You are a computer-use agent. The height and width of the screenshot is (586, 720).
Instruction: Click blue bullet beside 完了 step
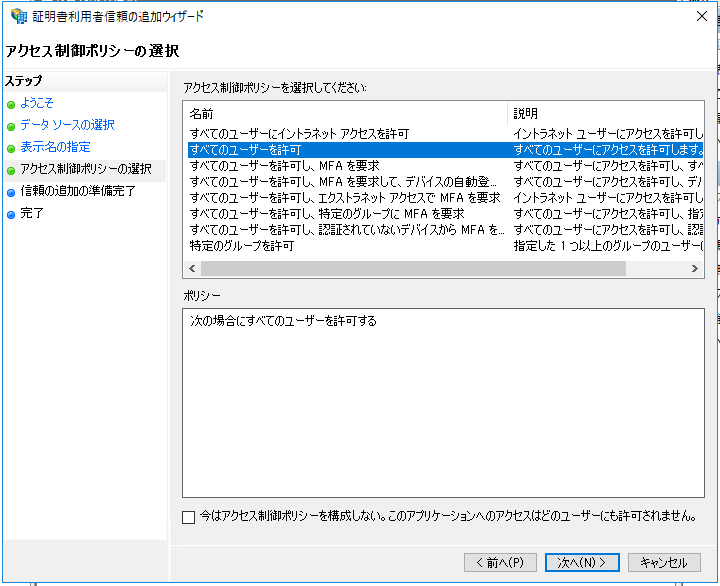pos(11,214)
